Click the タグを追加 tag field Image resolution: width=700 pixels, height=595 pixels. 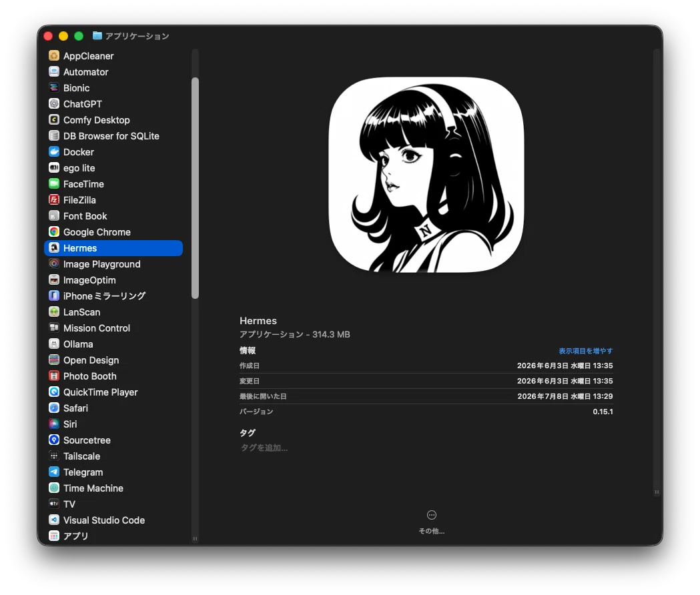pyautogui.click(x=264, y=448)
